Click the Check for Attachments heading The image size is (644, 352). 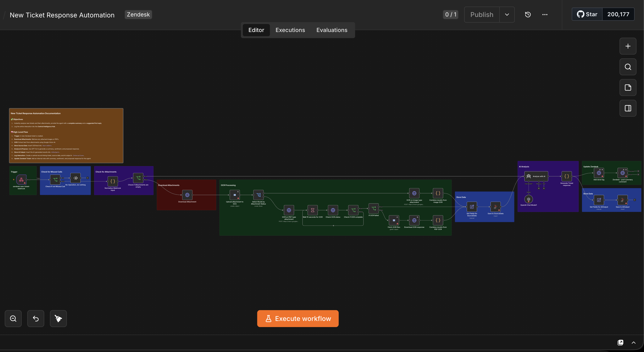click(x=106, y=172)
